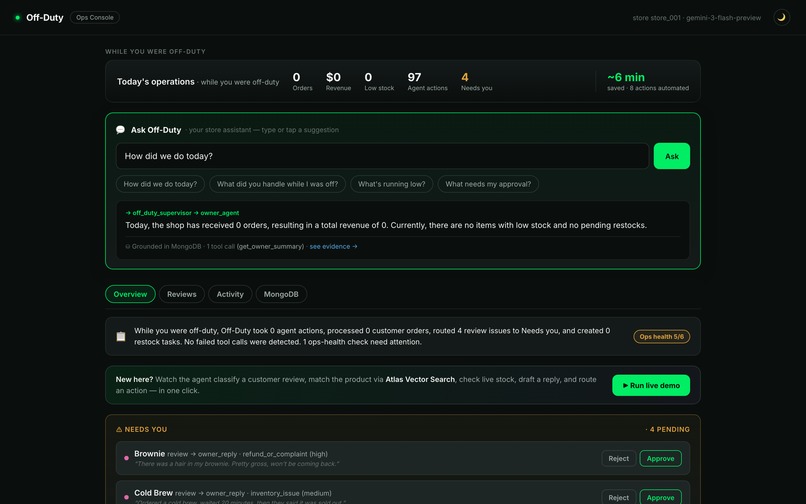Image resolution: width=806 pixels, height=504 pixels.
Task: Toggle the dark mode moon icon
Action: pyautogui.click(x=781, y=17)
